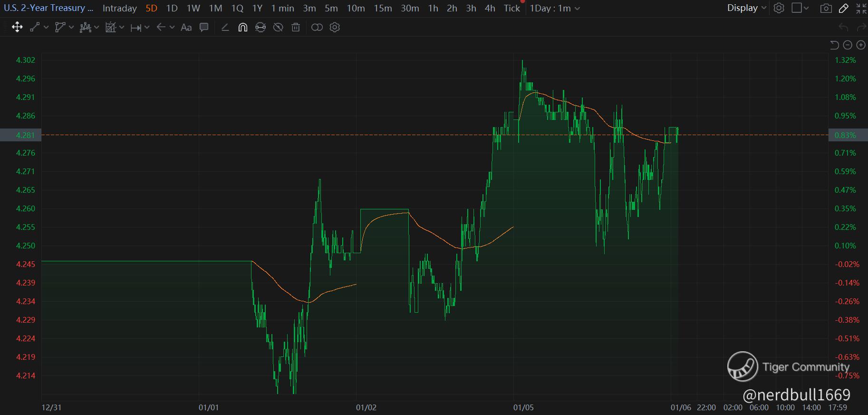Select the 15m interval button

383,8
